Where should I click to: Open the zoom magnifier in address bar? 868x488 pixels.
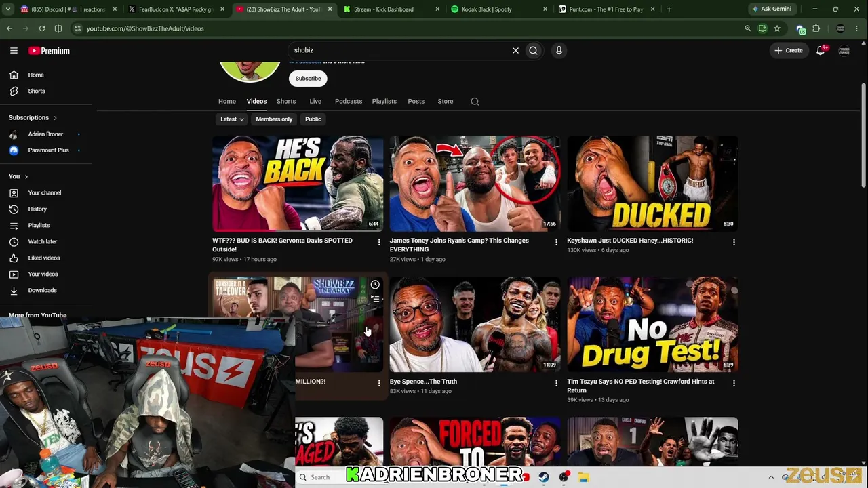(748, 28)
